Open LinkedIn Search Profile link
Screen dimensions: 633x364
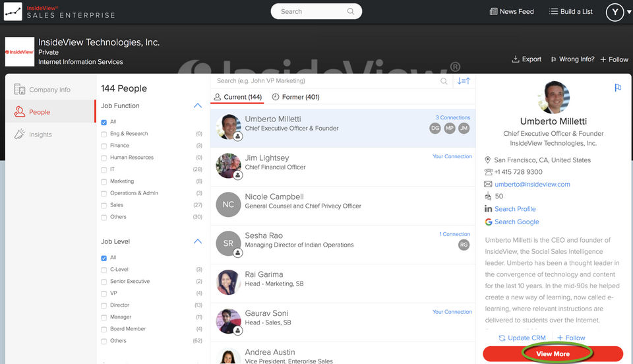[x=515, y=208]
